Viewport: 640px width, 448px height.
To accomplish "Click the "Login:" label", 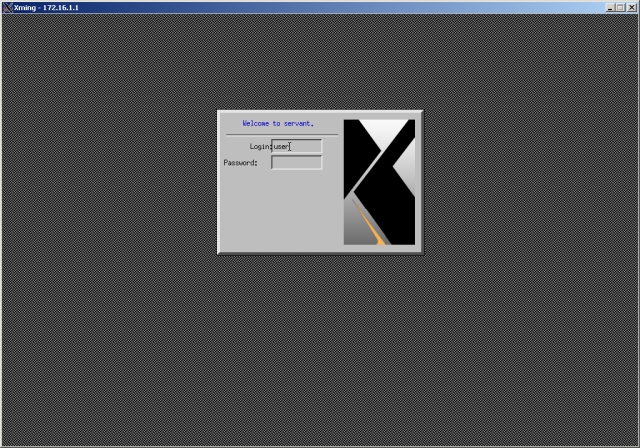I will [x=259, y=146].
